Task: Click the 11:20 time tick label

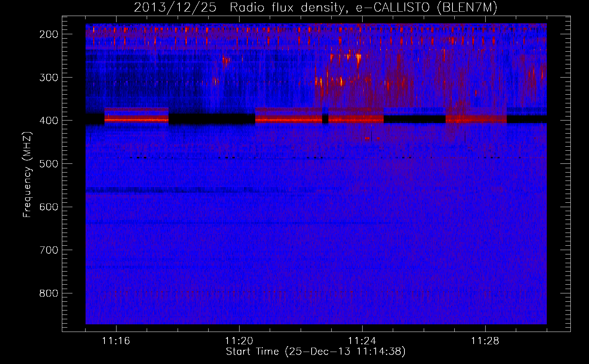Action: point(239,341)
